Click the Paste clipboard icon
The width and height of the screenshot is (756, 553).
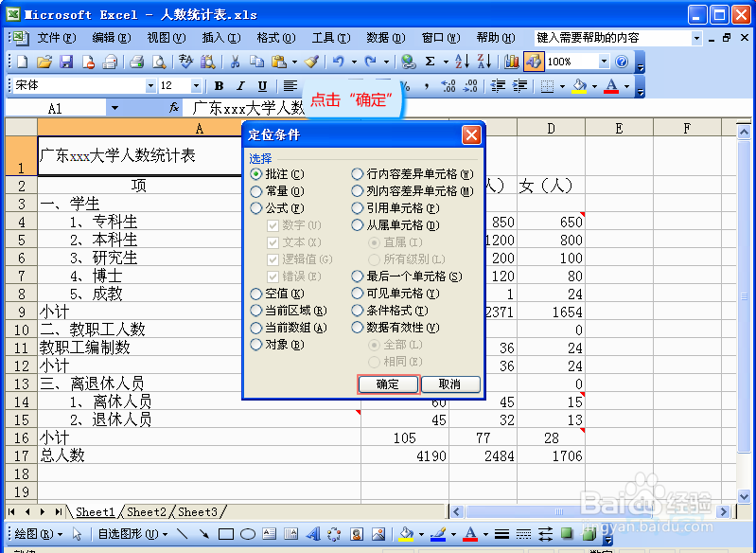(x=279, y=62)
